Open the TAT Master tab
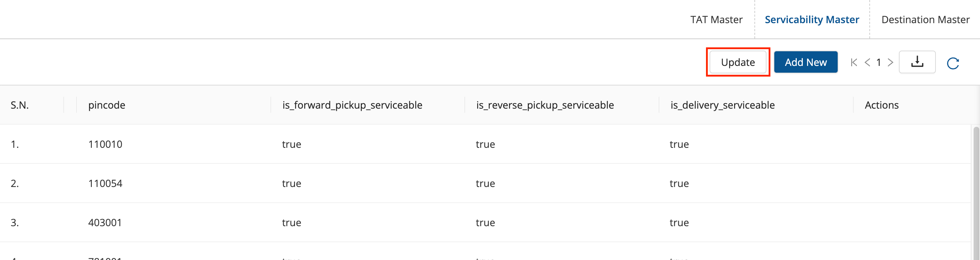 click(716, 20)
